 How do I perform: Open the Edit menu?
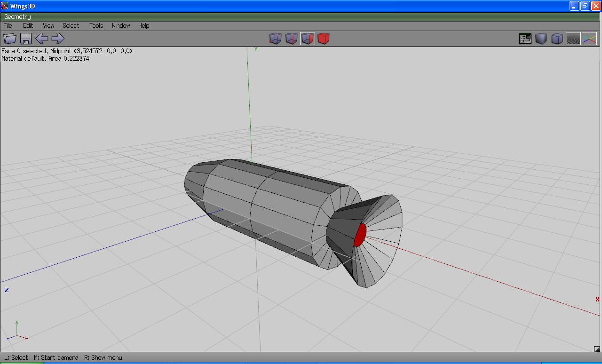28,25
